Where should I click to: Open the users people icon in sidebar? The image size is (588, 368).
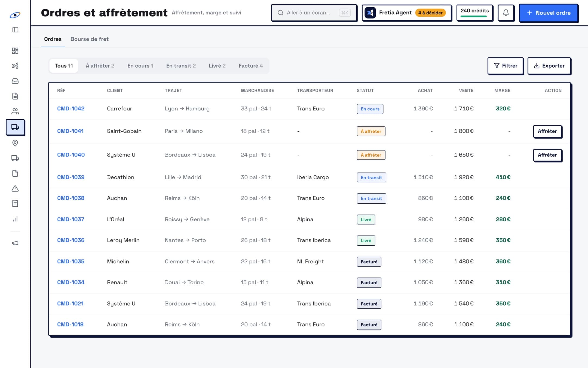15,111
